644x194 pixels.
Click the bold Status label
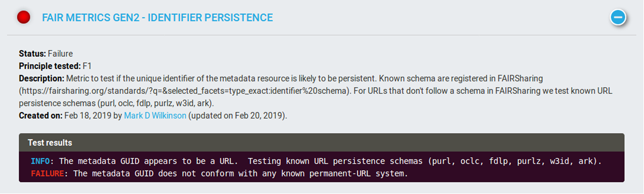32,54
